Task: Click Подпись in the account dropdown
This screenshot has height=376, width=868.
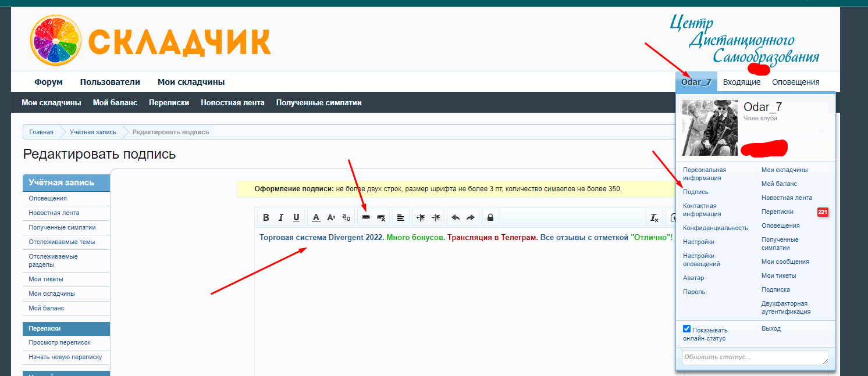Action: pyautogui.click(x=696, y=192)
